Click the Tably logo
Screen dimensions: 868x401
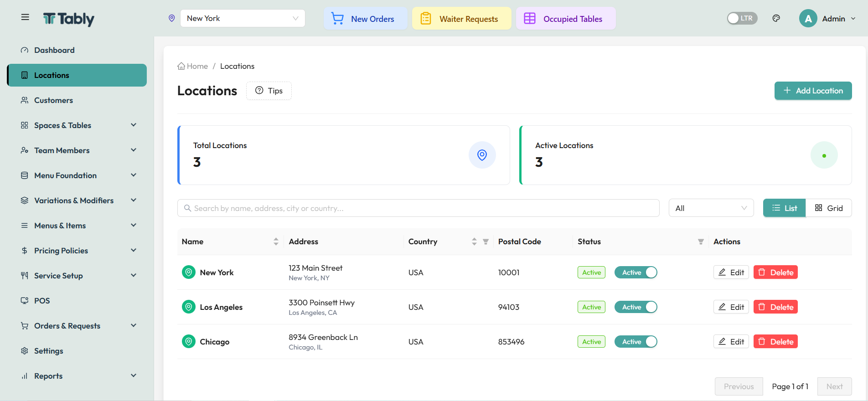point(69,19)
